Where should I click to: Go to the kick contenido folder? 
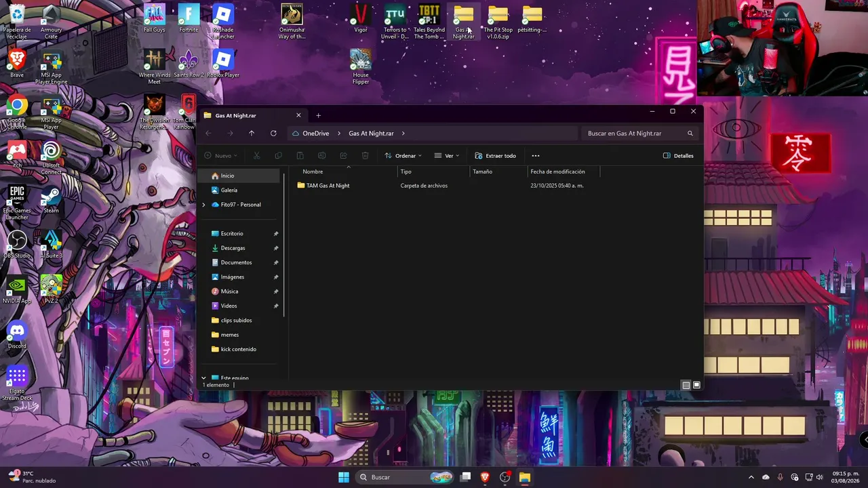(x=239, y=349)
